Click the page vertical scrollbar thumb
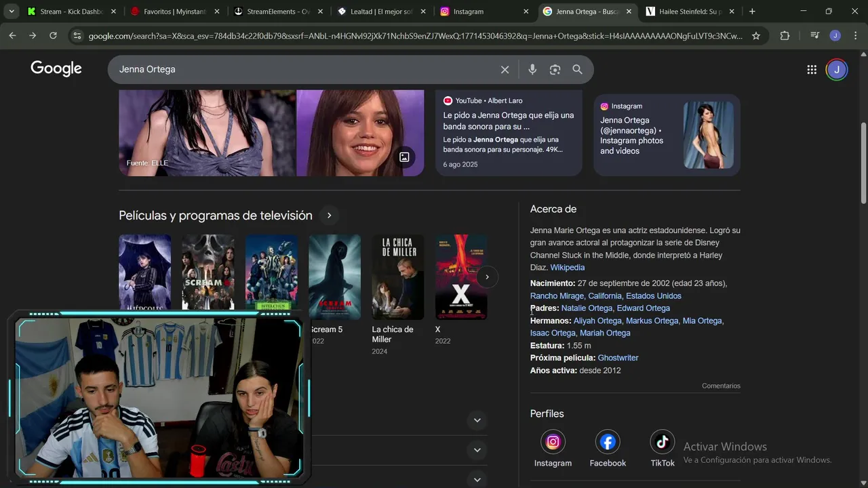 coord(863,163)
